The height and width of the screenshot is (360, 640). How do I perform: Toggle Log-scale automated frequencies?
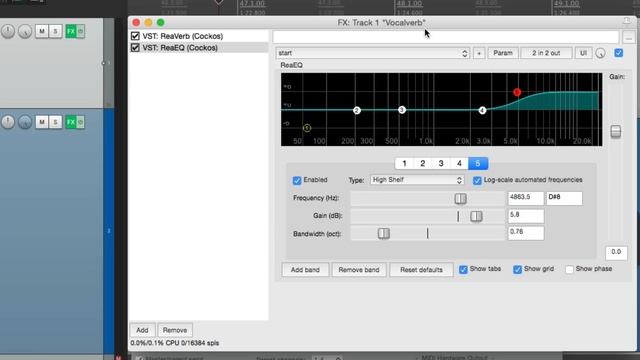(477, 180)
